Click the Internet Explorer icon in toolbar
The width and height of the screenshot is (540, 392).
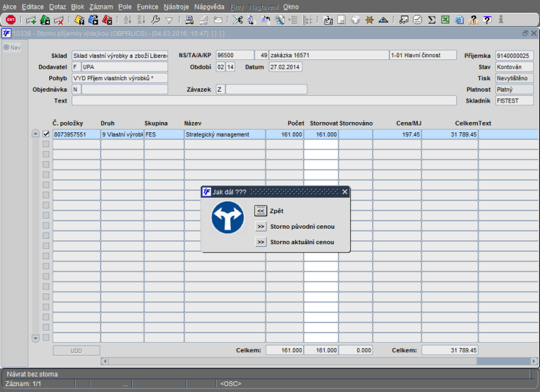click(x=460, y=20)
